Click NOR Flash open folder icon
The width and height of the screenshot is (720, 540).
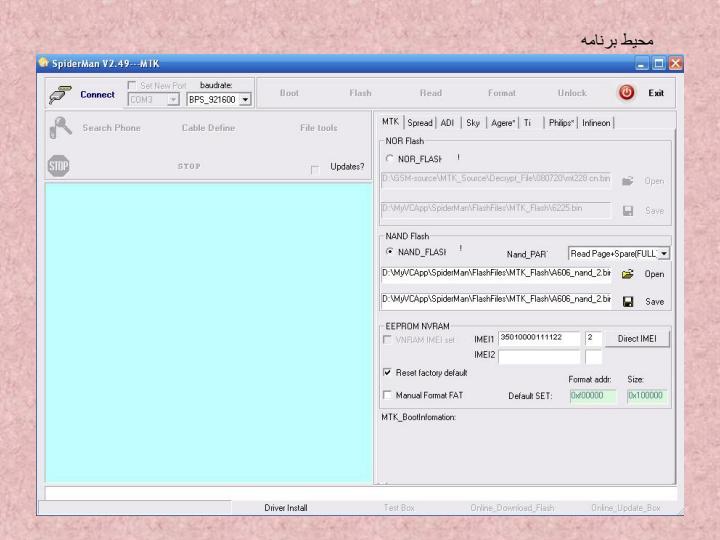coord(628,181)
